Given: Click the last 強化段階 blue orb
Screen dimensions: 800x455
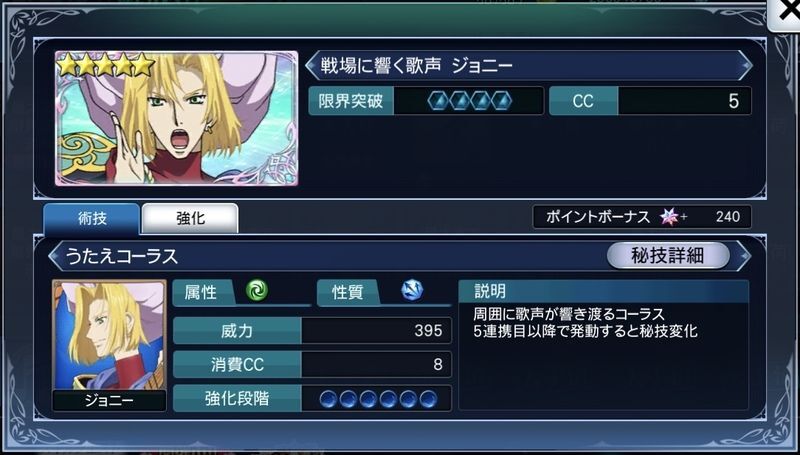Looking at the screenshot, I should tap(428, 399).
